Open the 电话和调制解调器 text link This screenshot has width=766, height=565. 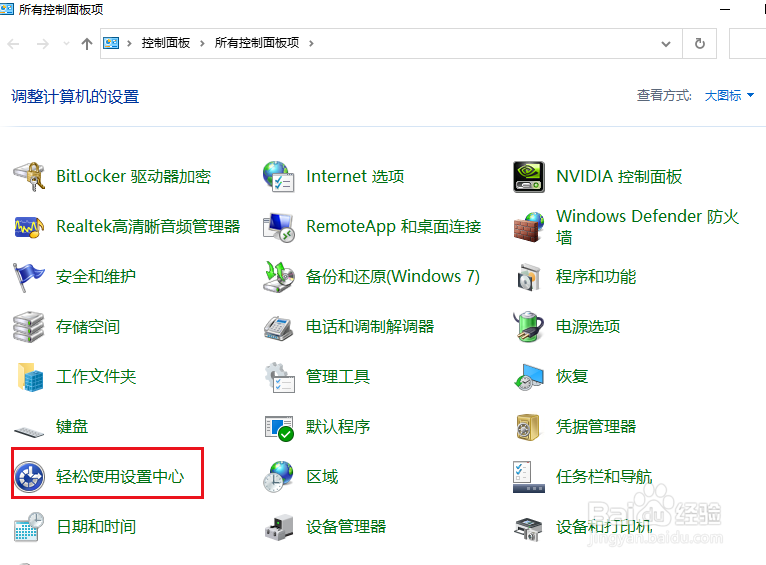[370, 327]
